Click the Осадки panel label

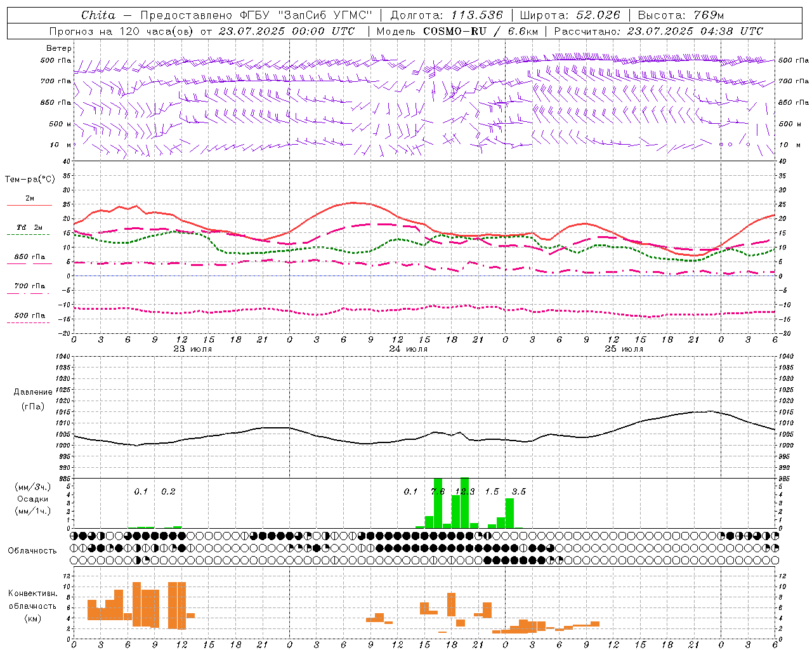click(x=33, y=499)
